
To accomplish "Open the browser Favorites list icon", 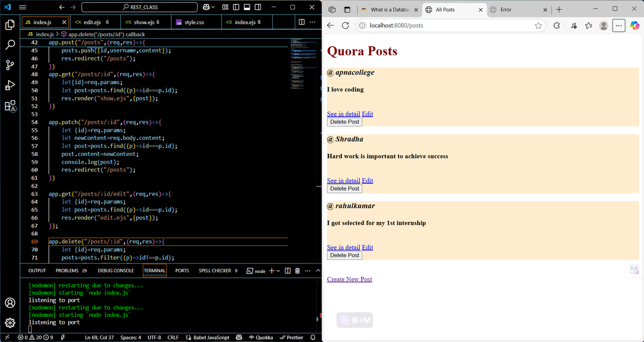I will point(588,26).
